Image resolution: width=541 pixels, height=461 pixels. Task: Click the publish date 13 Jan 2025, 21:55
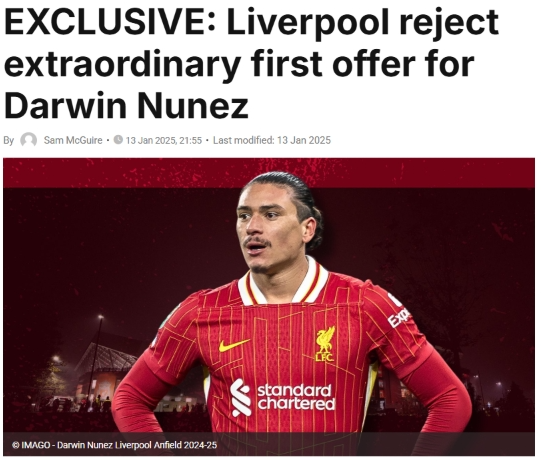tap(164, 140)
